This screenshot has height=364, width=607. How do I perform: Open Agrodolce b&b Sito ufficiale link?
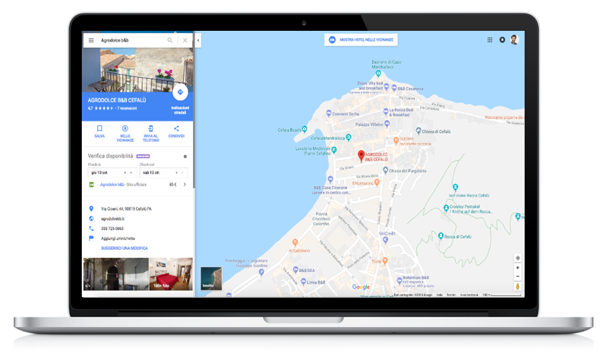pyautogui.click(x=123, y=185)
